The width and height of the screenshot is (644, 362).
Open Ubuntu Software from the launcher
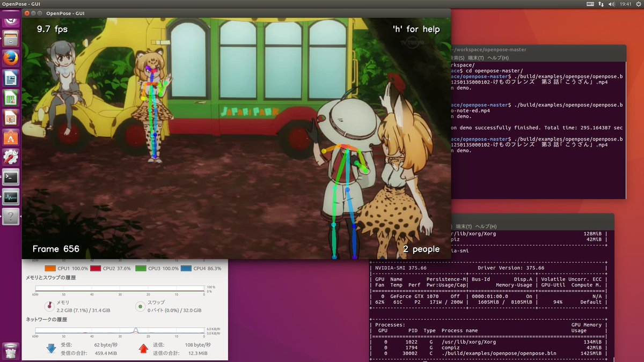pos(11,137)
